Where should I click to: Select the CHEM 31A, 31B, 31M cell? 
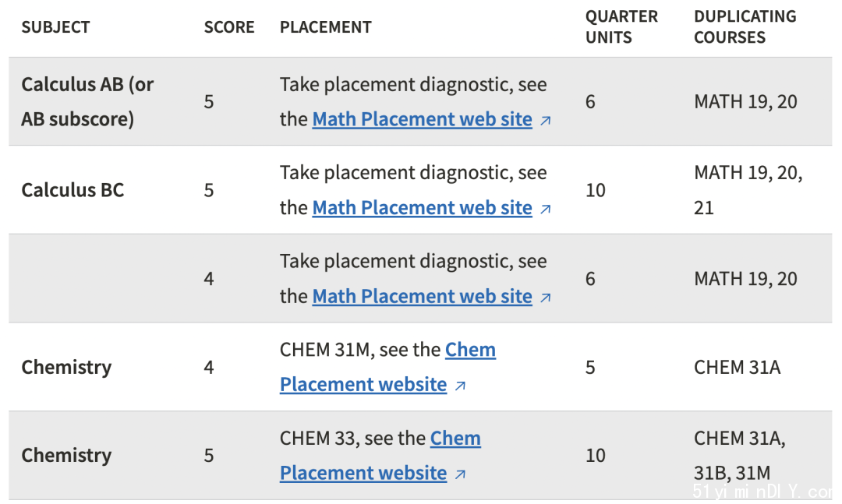[x=739, y=456]
